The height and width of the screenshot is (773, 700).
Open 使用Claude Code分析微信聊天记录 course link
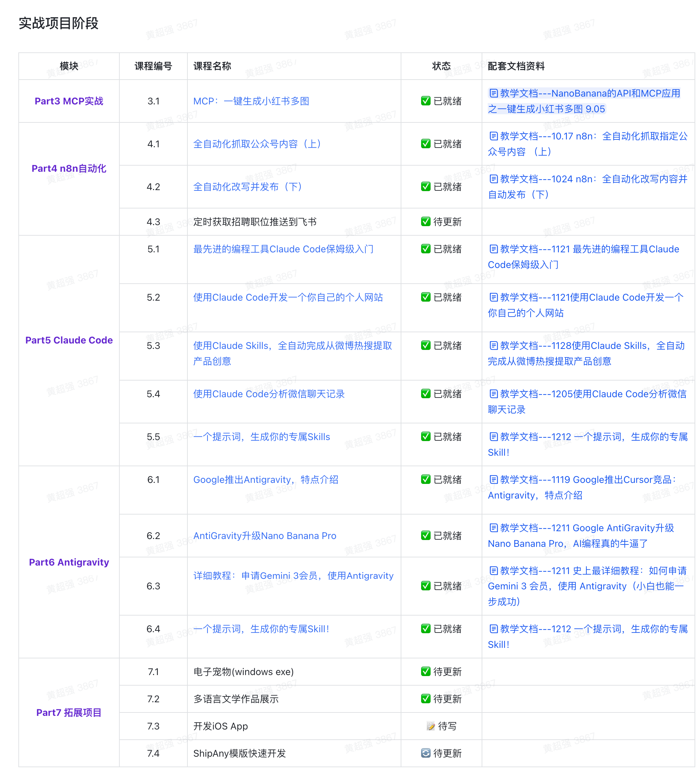pos(268,394)
